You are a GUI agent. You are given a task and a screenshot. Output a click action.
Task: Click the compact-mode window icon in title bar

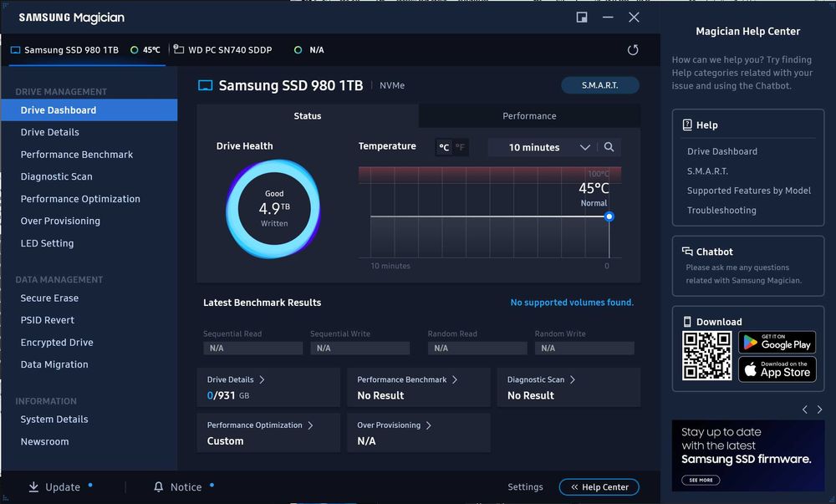pyautogui.click(x=582, y=18)
